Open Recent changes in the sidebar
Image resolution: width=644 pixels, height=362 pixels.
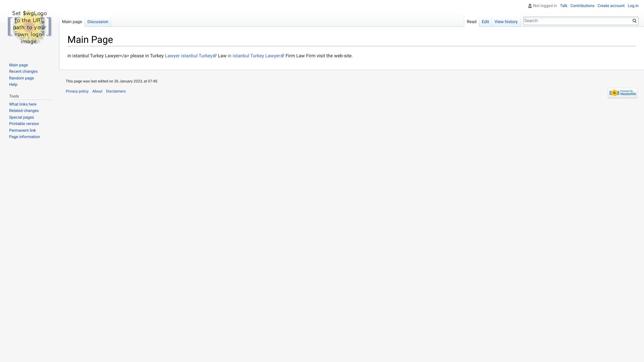(23, 71)
